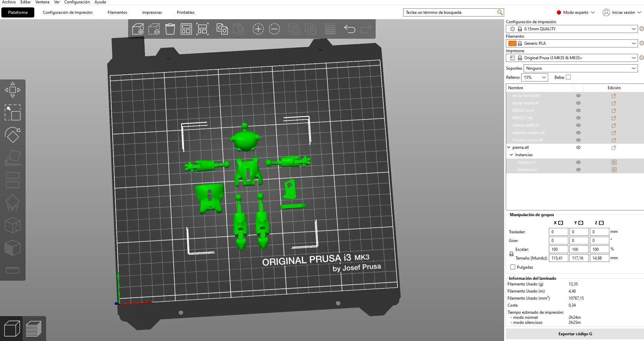Viewport: 644px width, 341px height.
Task: Go to the Plataforma tab
Action: click(18, 12)
